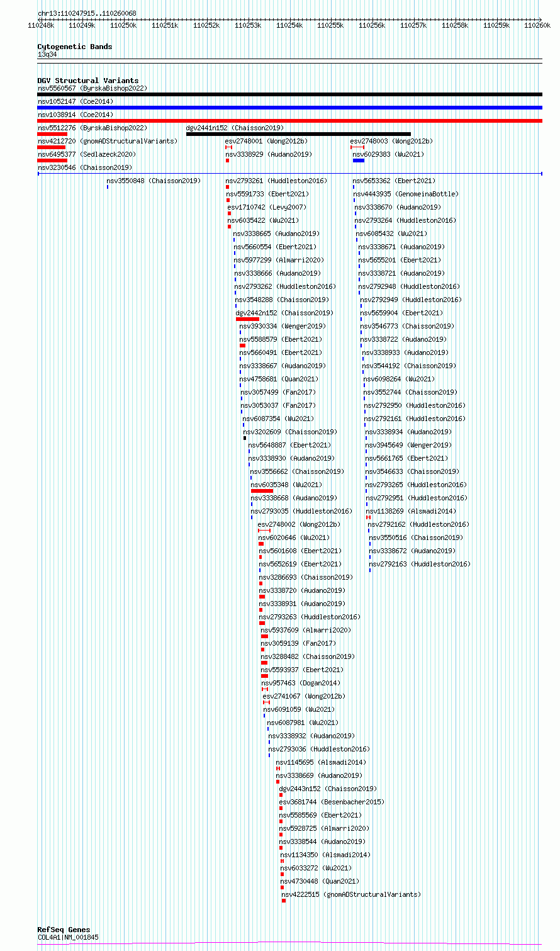This screenshot has width=560, height=951.
Task: Open nsv1052147 (Coe2014) label
Action: 76,101
